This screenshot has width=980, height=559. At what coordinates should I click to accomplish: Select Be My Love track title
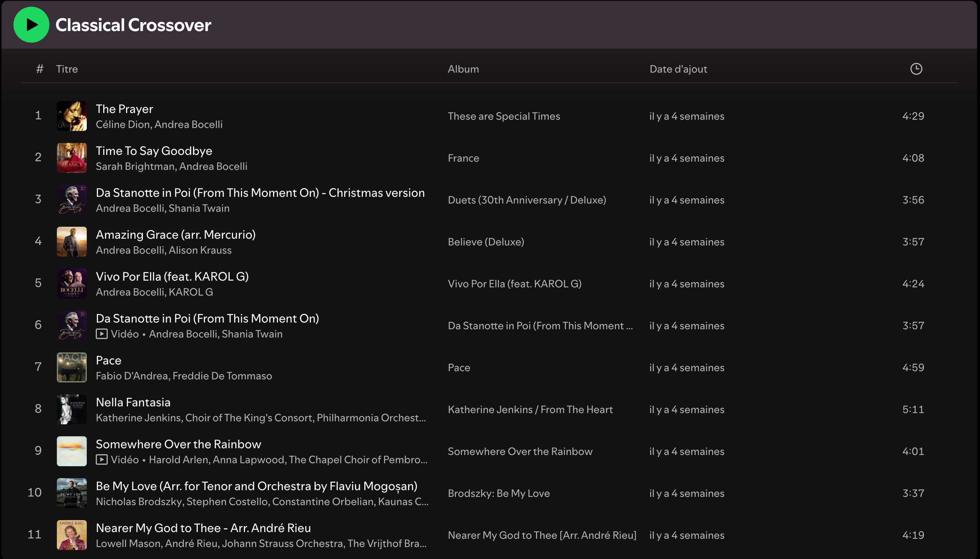[x=257, y=486]
